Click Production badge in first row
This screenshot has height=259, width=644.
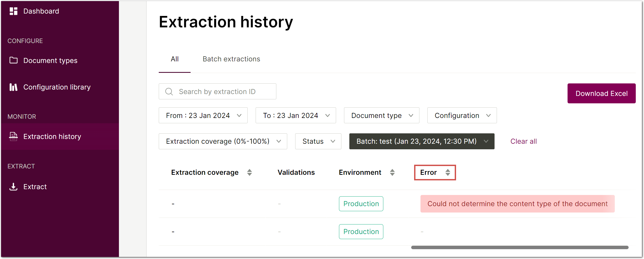[x=361, y=204]
